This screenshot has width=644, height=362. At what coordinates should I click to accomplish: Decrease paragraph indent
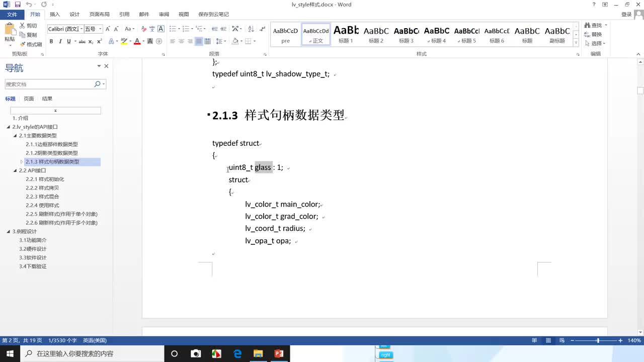pyautogui.click(x=214, y=29)
